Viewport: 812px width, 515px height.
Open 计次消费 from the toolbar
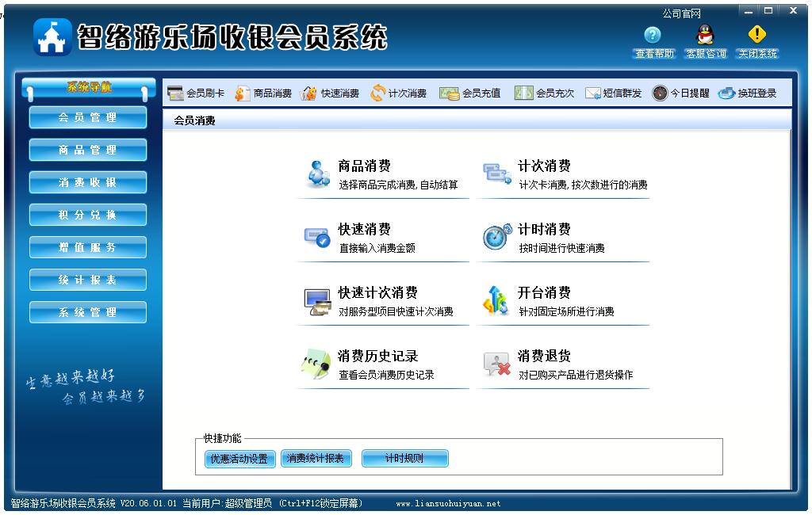(x=398, y=93)
